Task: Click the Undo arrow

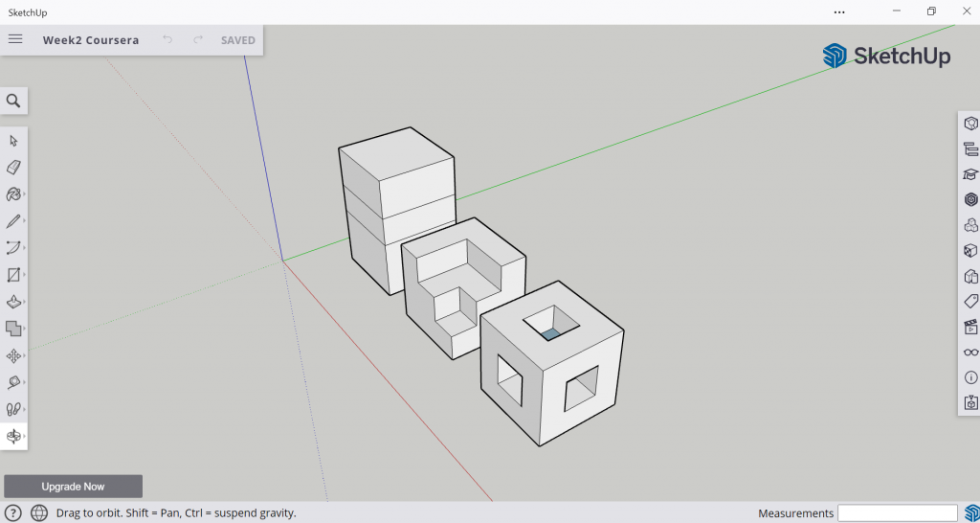Action: point(167,39)
